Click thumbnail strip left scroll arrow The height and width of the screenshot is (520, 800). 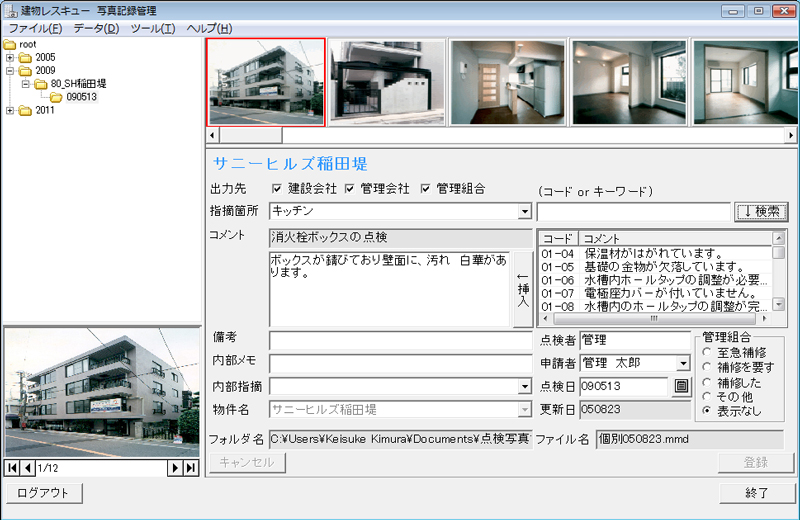click(212, 135)
